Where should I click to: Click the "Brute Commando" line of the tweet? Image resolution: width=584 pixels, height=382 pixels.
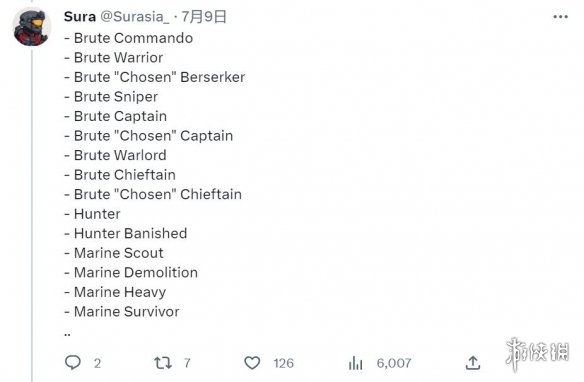point(128,38)
